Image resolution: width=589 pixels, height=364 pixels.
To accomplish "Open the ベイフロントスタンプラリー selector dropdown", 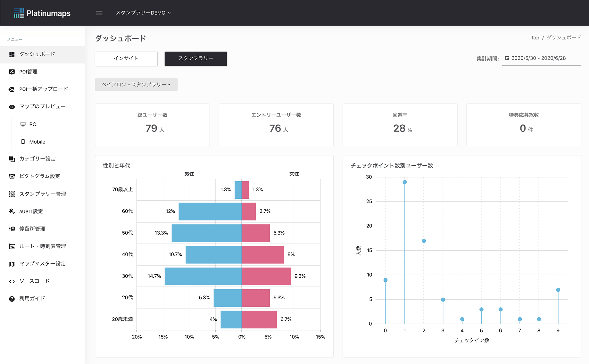I will pos(136,85).
